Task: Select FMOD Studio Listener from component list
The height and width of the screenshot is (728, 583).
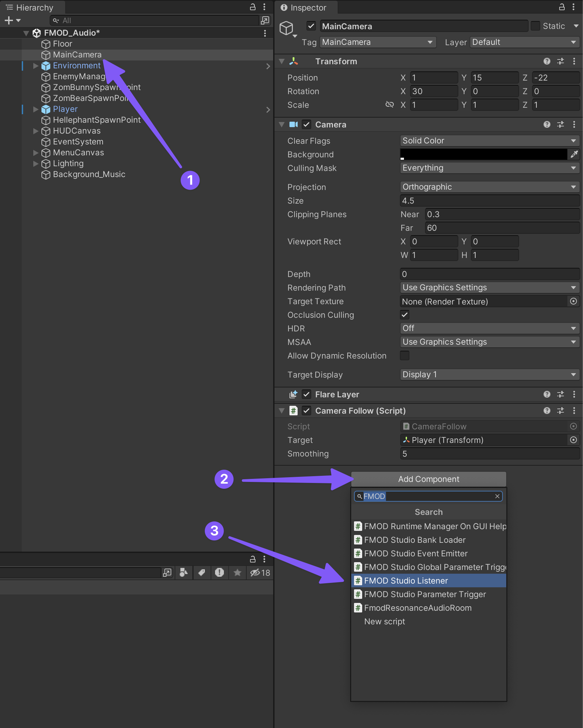Action: [x=406, y=580]
